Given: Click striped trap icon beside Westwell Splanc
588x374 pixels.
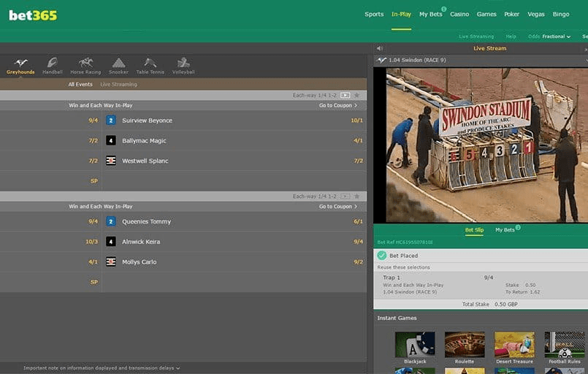Looking at the screenshot, I should [x=110, y=161].
